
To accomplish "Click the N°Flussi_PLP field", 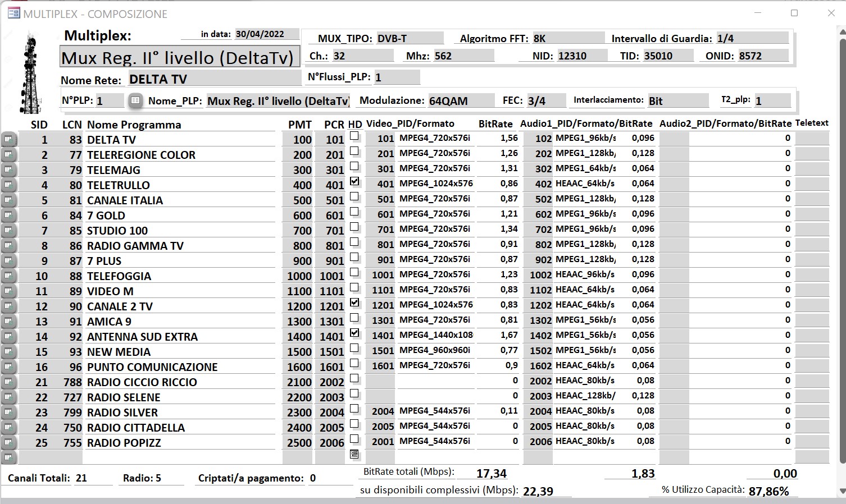I will tap(397, 77).
